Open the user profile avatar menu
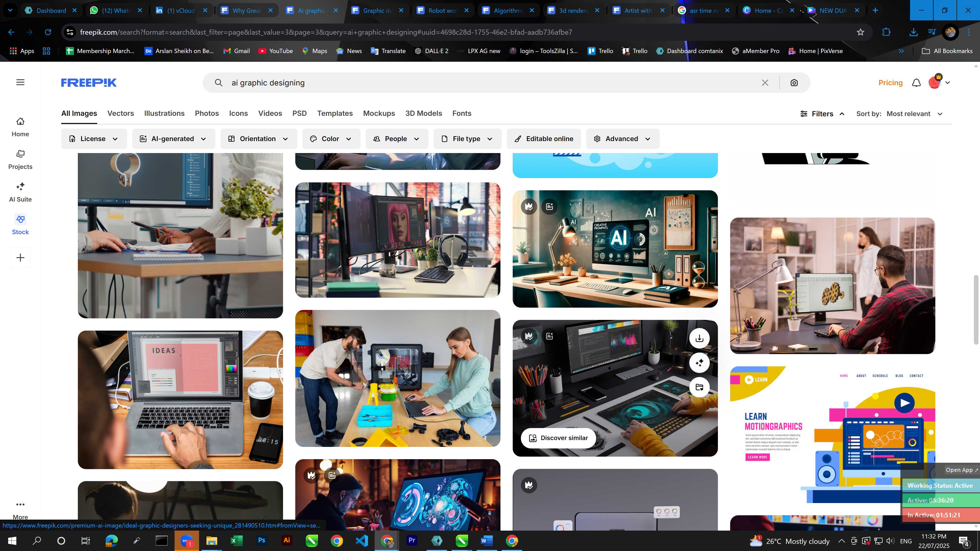This screenshot has height=551, width=980. (x=939, y=82)
